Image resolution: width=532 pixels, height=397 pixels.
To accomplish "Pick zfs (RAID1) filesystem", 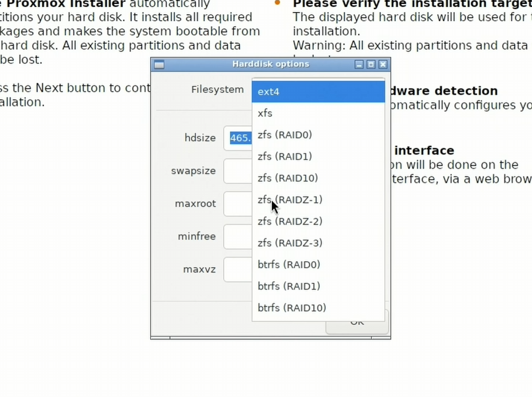I will click(318, 156).
